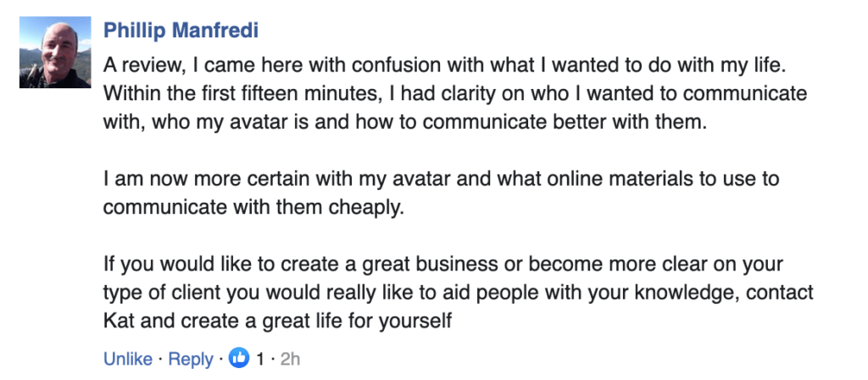The height and width of the screenshot is (380, 868).
Task: Click the line starting "type of client"
Action: (459, 293)
